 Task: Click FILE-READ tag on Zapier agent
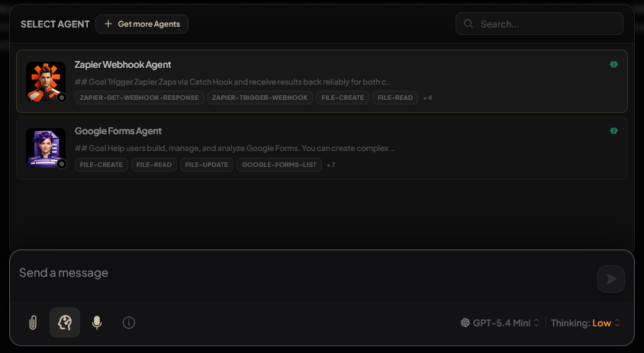pyautogui.click(x=395, y=98)
